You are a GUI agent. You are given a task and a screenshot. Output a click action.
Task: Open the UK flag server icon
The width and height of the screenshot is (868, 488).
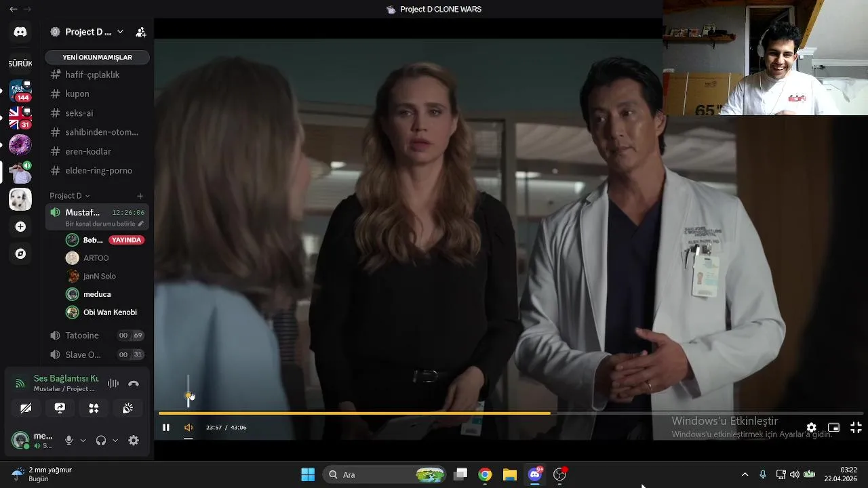[x=20, y=117]
